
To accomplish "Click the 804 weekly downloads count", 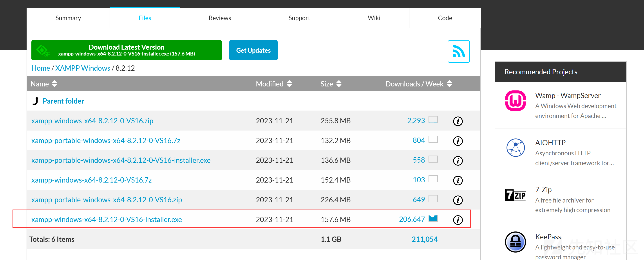I will (x=418, y=140).
